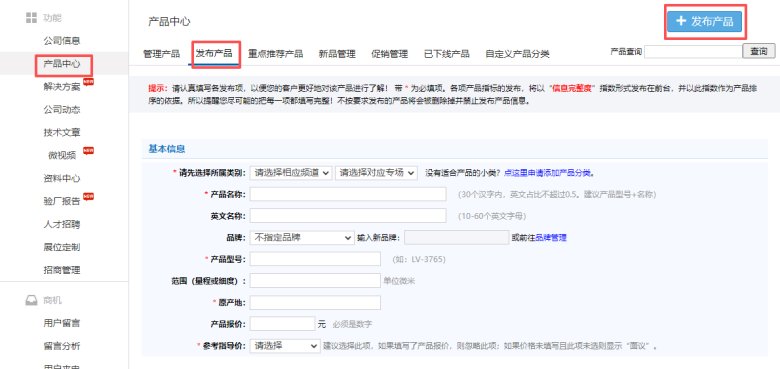Viewport: 780px width, 369px height.
Task: Switch to the 新品管理 tab
Action: [x=337, y=54]
